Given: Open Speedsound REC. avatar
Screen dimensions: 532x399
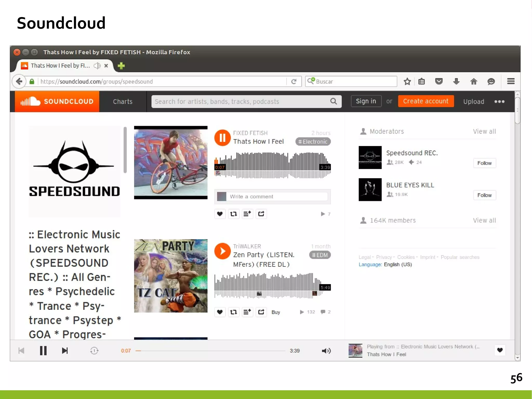Looking at the screenshot, I should coord(370,158).
